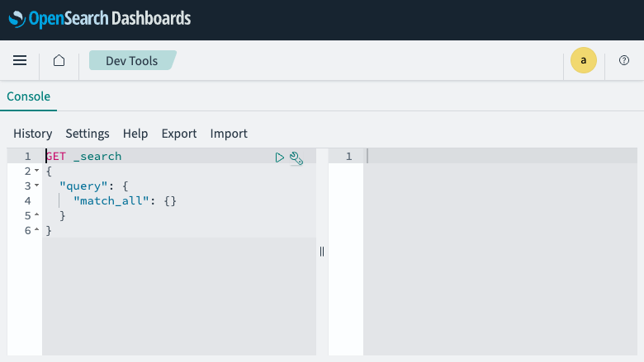The image size is (644, 362).
Task: Click fold end marker on line 6
Action: [36, 230]
